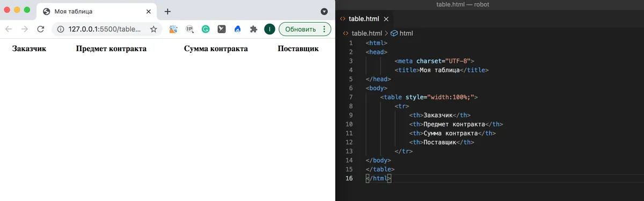Viewport: 644px width, 201px height.
Task: Reload the page with the refresh icon
Action: click(40, 29)
